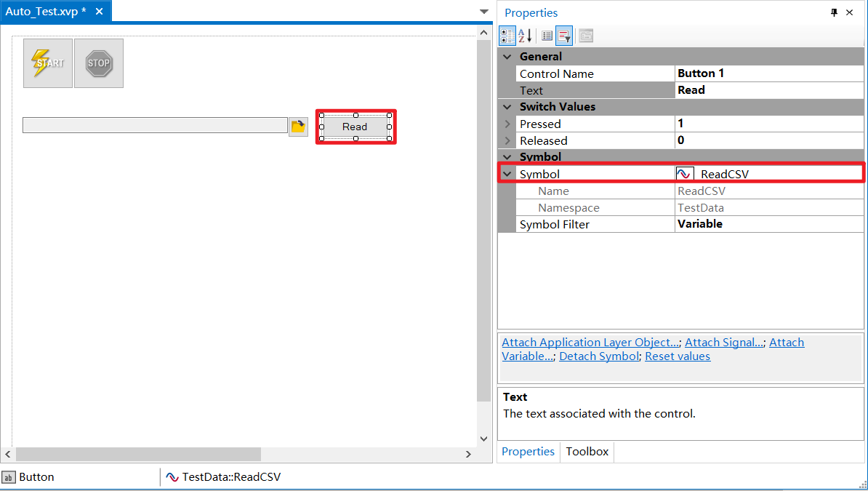Click the Detach Symbol link
868x491 pixels.
click(599, 356)
